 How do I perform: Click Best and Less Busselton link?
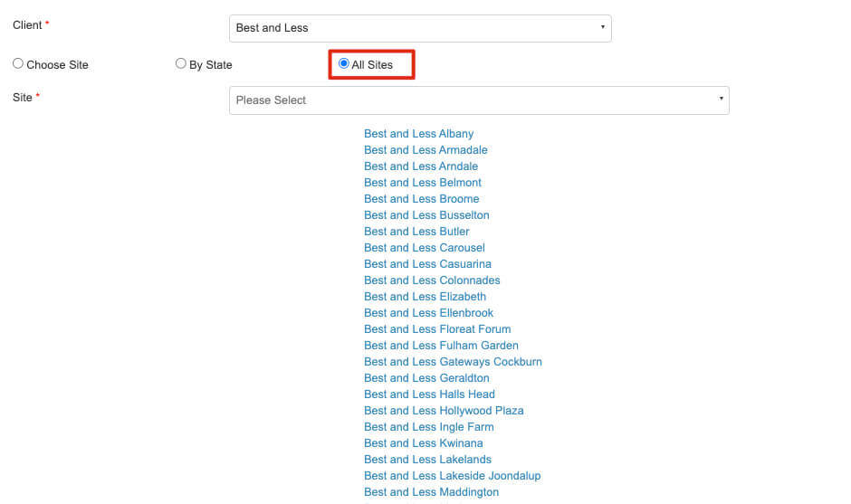(x=426, y=214)
